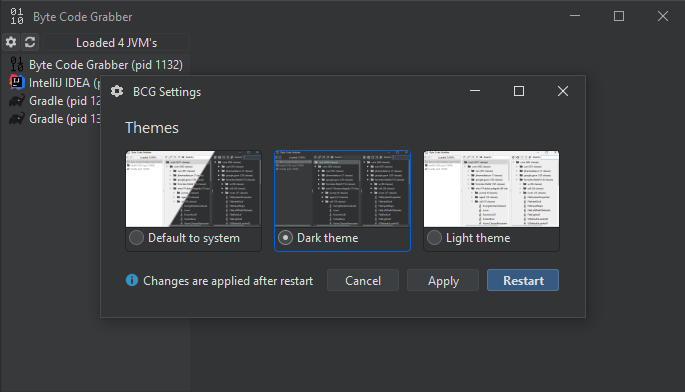The image size is (685, 392).
Task: Maximize the BCG Settings dialog
Action: [x=519, y=91]
